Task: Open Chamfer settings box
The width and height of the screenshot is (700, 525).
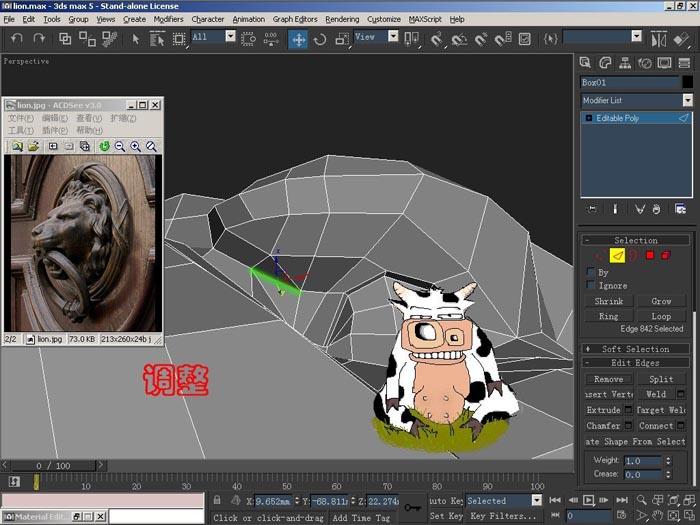Action: point(629,425)
